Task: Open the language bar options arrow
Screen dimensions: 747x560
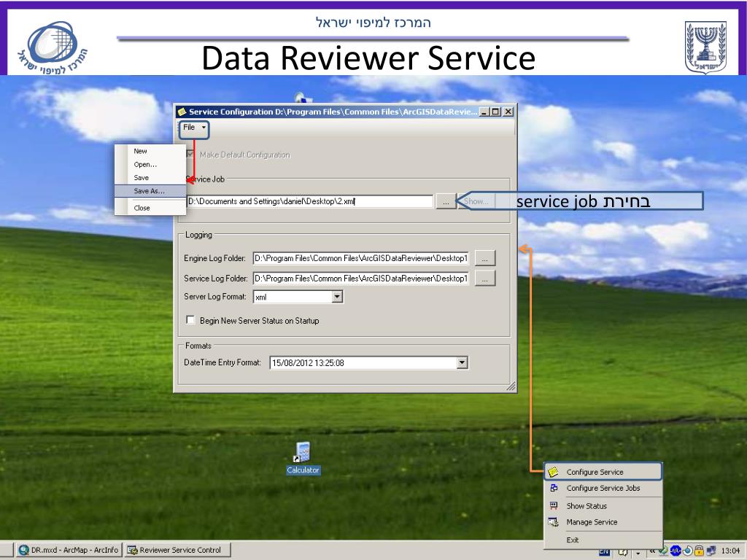Action: (x=638, y=553)
